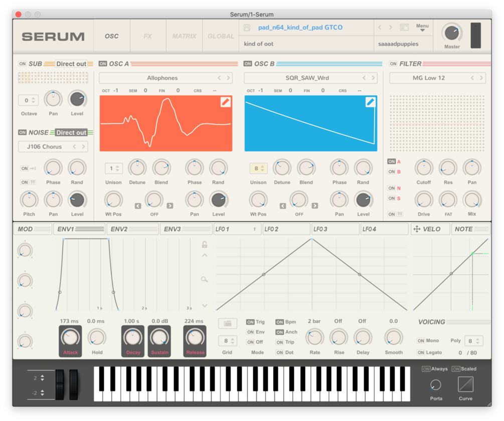Image resolution: width=504 pixels, height=421 pixels.
Task: Click next wavetable arrow for OSC A
Action: [229, 78]
